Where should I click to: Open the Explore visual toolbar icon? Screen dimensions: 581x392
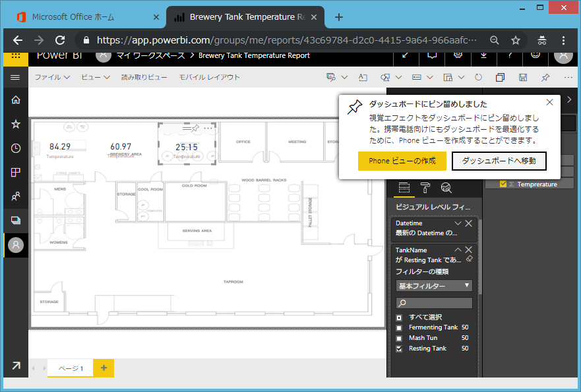pos(331,77)
